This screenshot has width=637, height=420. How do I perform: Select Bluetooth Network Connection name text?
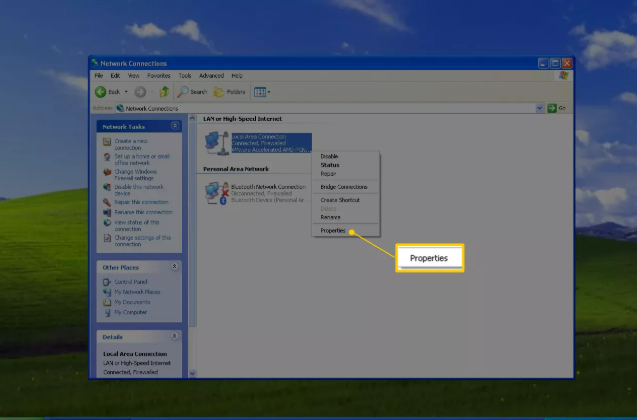click(268, 187)
